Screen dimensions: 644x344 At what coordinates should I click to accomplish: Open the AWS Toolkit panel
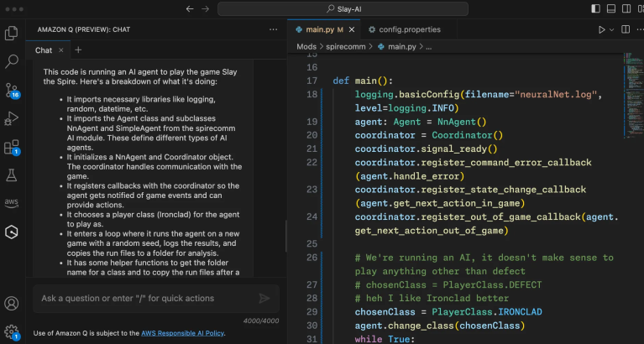click(x=12, y=204)
